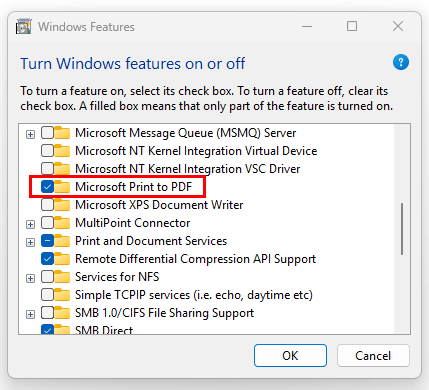The image size is (429, 390).
Task: Expand Print and Document Services node
Action: tap(30, 242)
